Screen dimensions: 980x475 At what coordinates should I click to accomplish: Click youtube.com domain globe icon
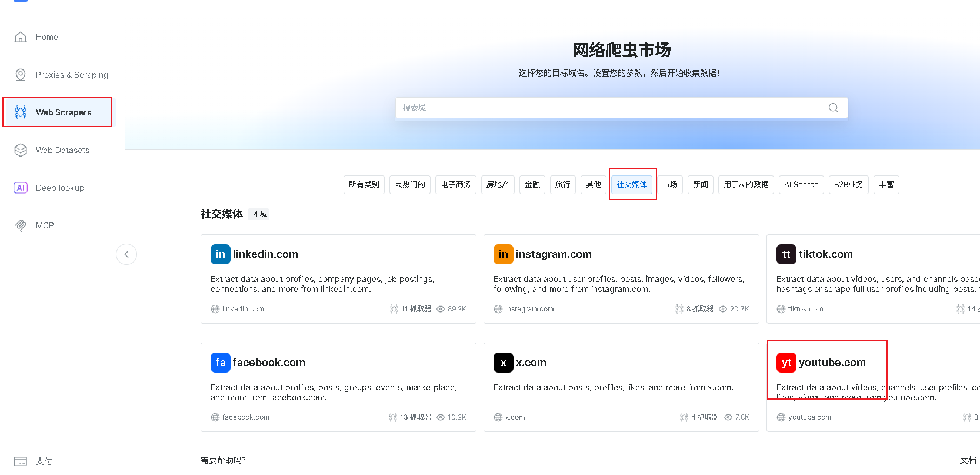781,417
